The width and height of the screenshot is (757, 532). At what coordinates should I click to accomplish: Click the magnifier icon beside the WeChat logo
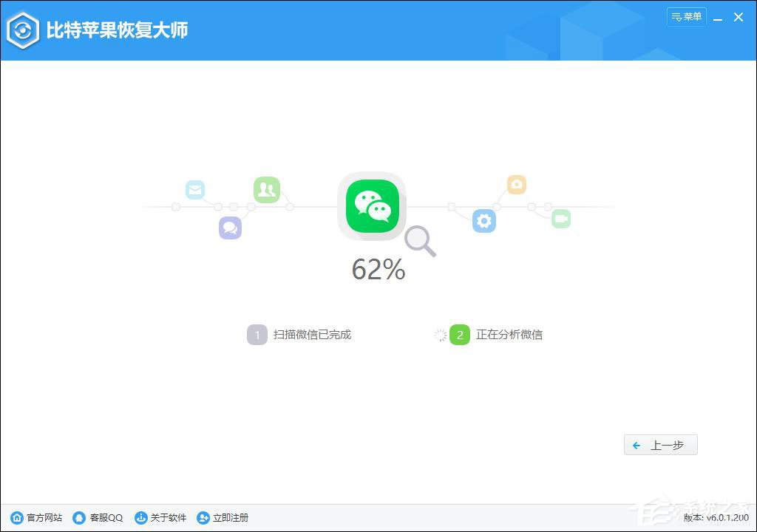click(x=420, y=242)
